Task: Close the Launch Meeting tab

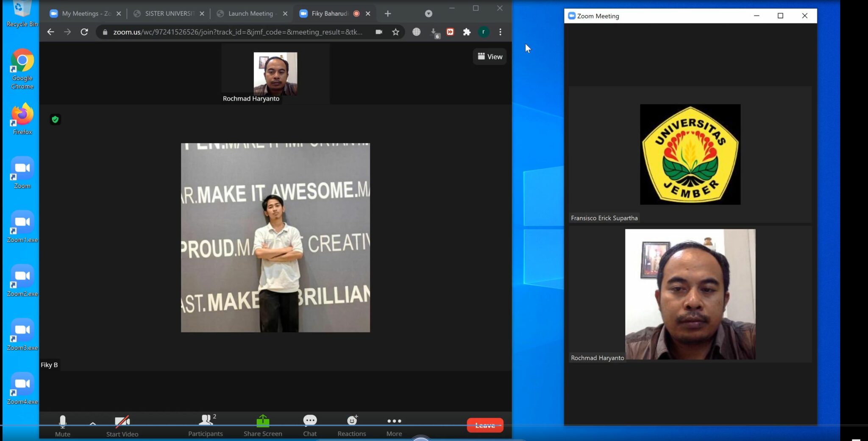Action: 285,14
